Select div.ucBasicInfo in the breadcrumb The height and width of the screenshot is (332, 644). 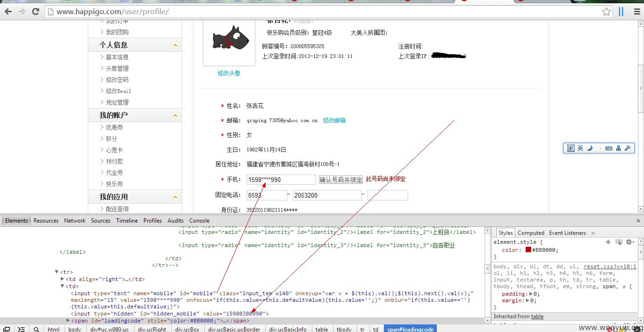pyautogui.click(x=288, y=329)
